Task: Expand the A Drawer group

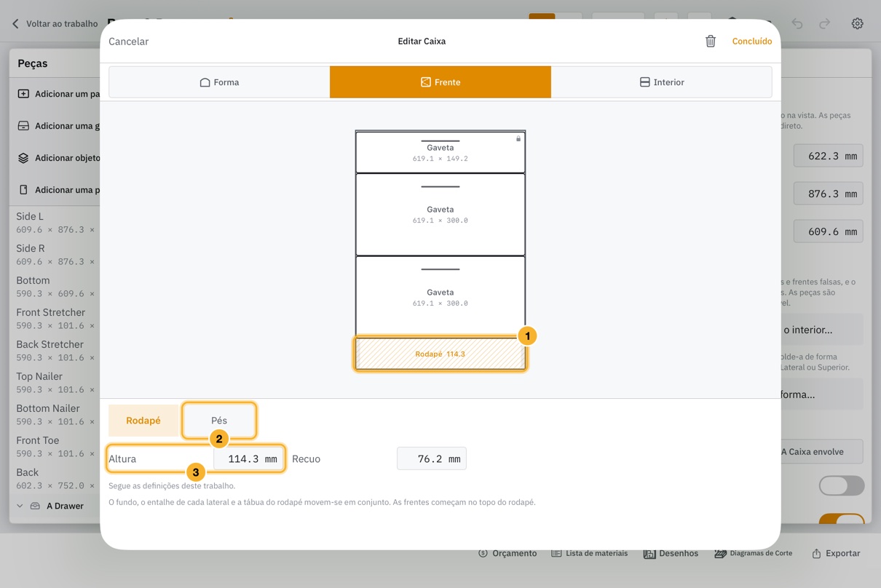Action: pos(20,506)
